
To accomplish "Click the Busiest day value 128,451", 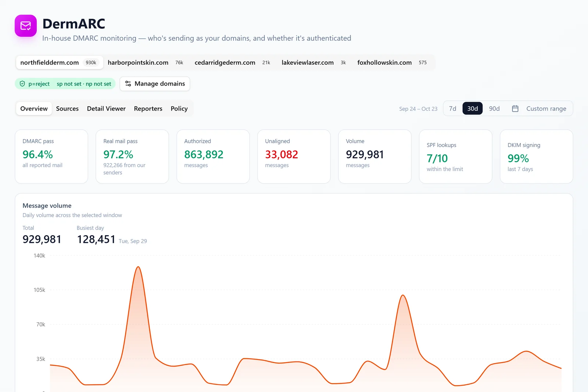I will click(x=96, y=240).
